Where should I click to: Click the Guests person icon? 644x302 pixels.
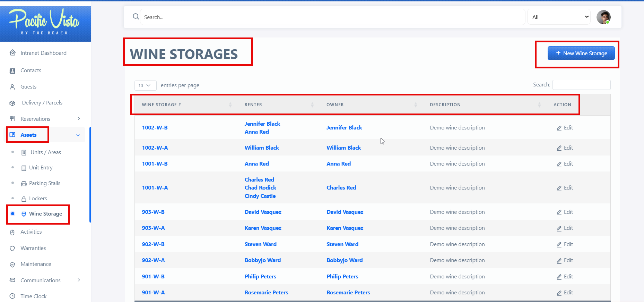tap(12, 87)
